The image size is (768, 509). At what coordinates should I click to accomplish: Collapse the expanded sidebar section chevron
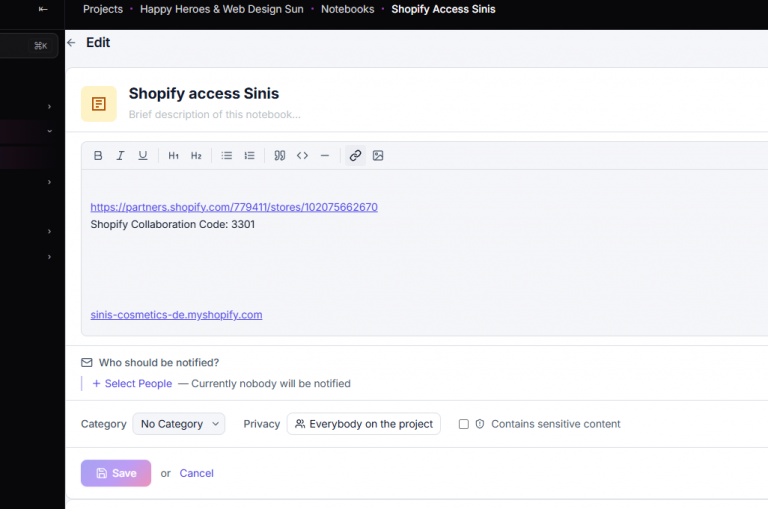point(49,131)
